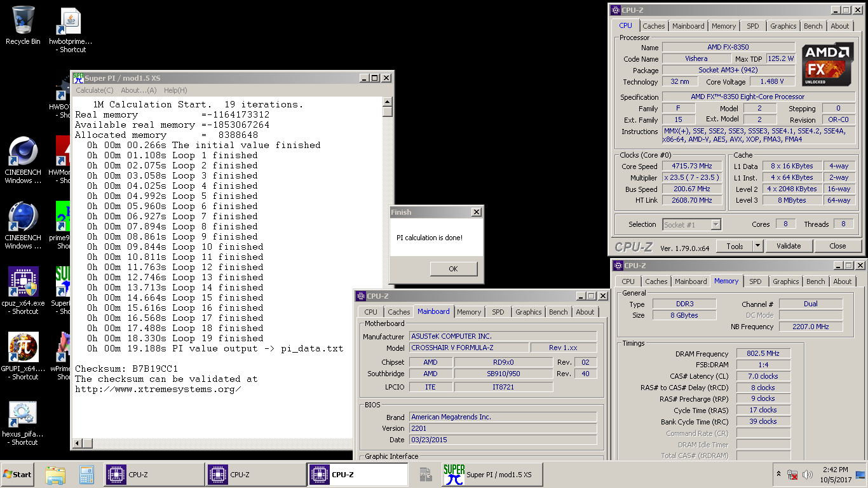
Task: Switch to Super PI / mod1.5 XS taskbar button
Action: tap(492, 475)
